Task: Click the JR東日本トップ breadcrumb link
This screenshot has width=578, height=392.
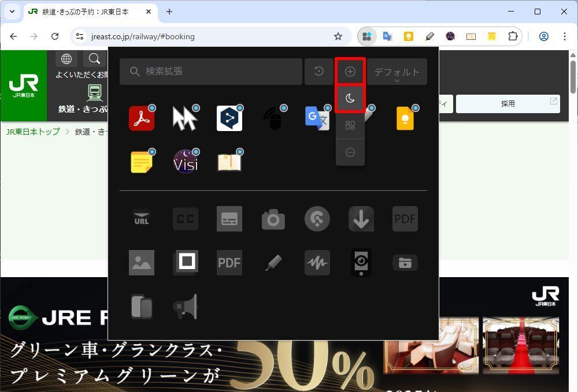Action: 33,132
